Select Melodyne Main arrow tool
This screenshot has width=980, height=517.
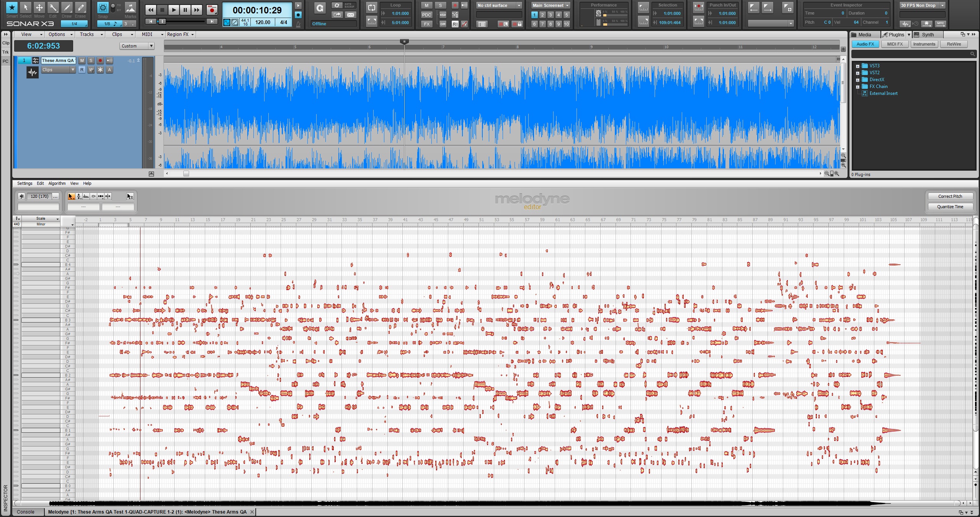click(71, 196)
